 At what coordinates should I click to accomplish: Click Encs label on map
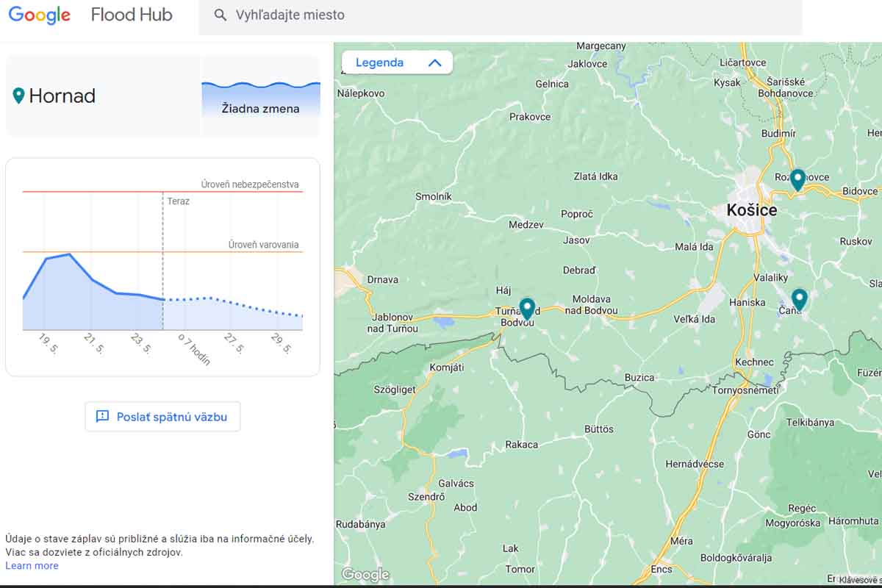click(x=661, y=570)
